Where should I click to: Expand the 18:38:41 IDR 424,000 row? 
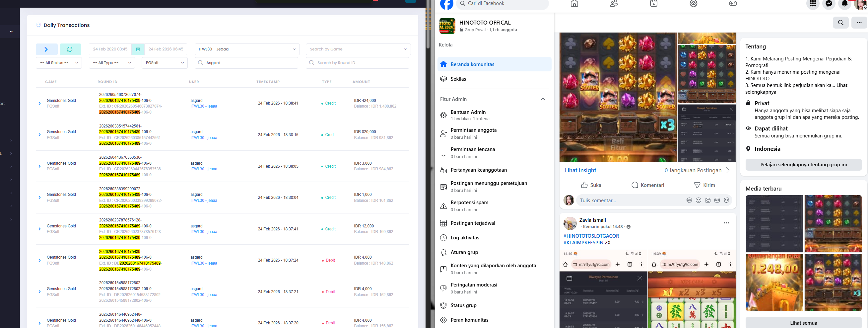tap(39, 104)
